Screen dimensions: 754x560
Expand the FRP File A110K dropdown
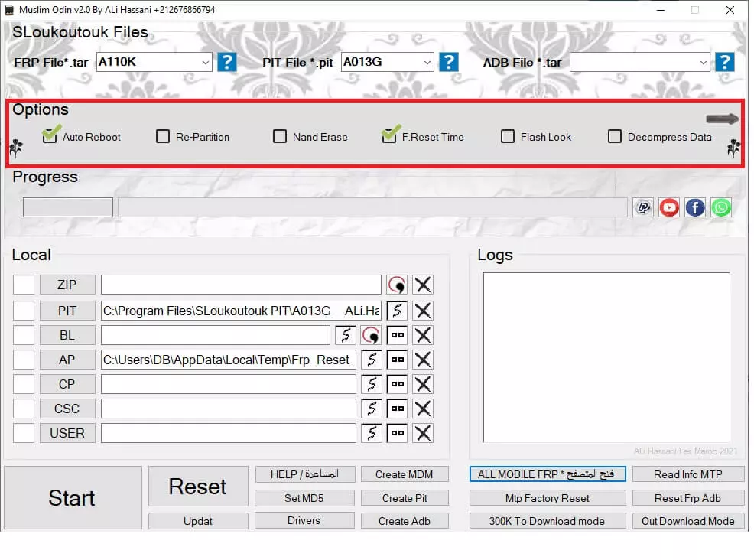pyautogui.click(x=205, y=62)
